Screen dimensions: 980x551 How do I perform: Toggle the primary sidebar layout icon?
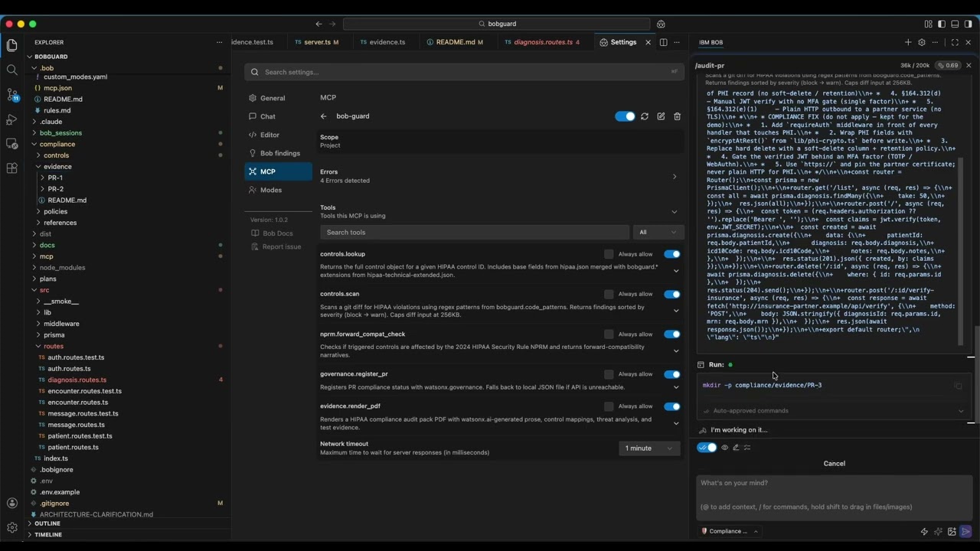coord(942,24)
